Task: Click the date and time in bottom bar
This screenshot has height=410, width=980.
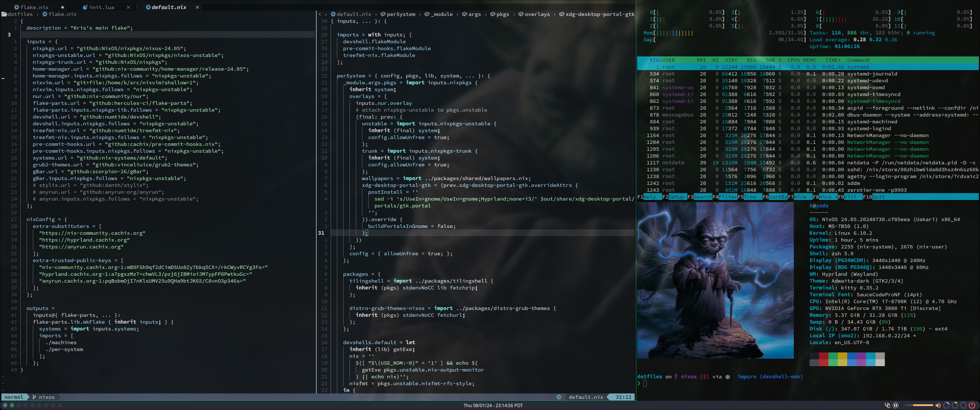Action: (493, 405)
